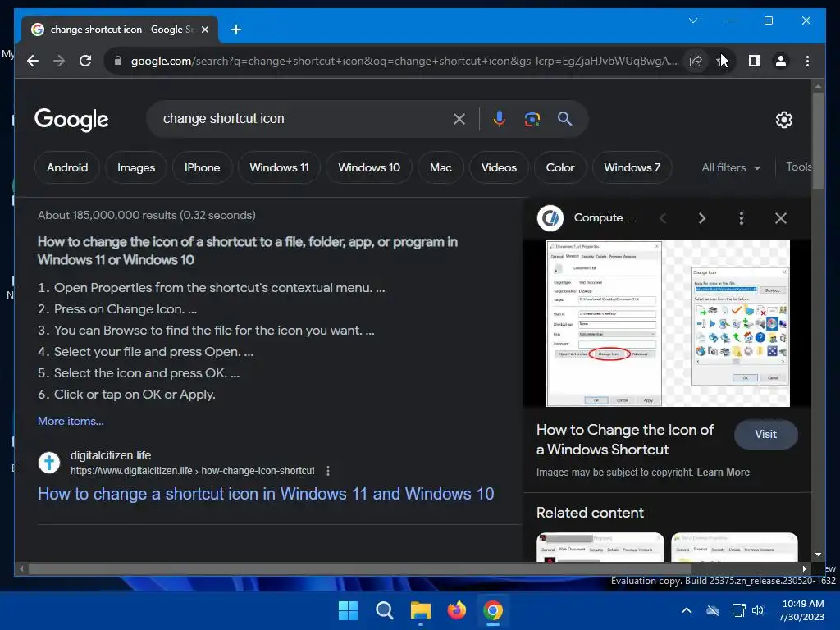Open the first related content thumbnail
Viewport: 840px width, 630px height.
tap(600, 547)
